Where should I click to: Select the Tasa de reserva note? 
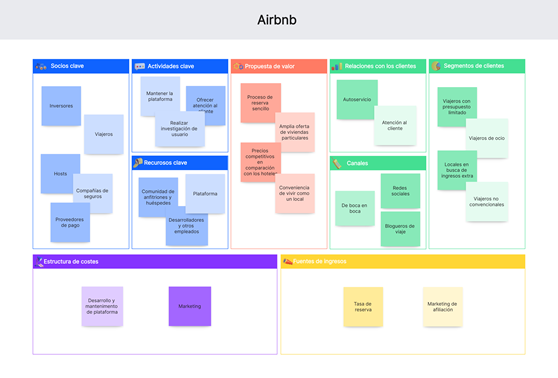click(363, 307)
